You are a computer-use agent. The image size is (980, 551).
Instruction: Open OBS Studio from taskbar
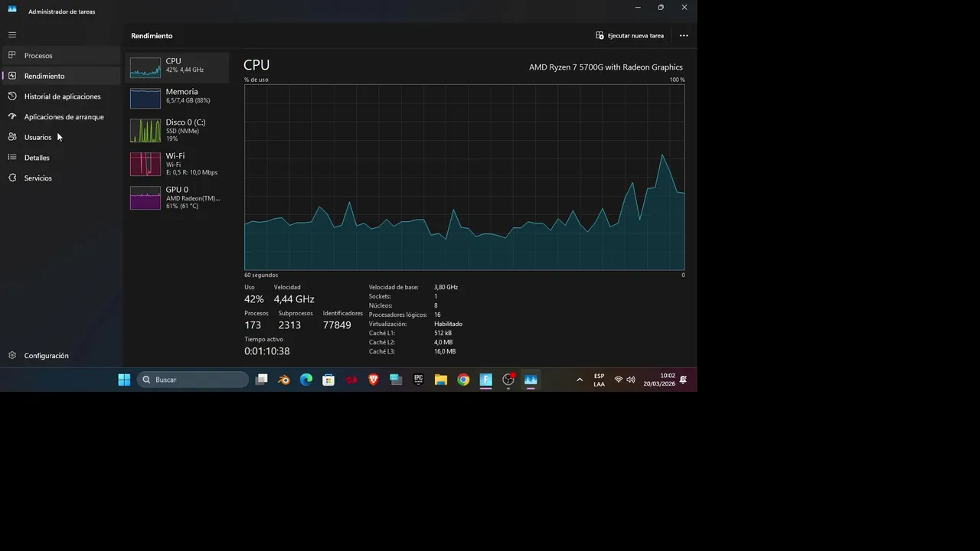(x=508, y=380)
